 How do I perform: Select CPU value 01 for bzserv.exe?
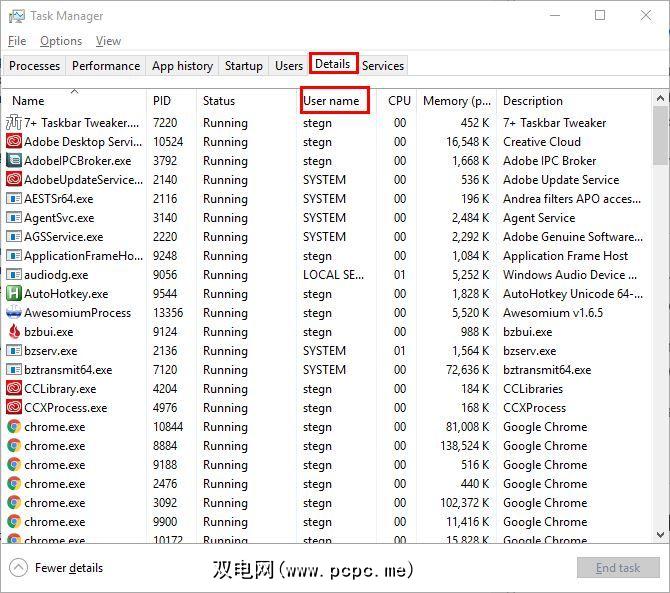[400, 350]
